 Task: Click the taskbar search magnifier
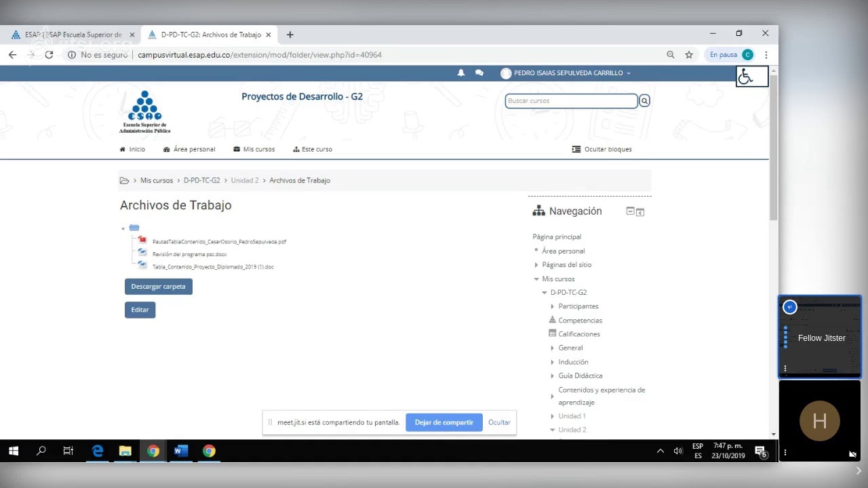41,451
